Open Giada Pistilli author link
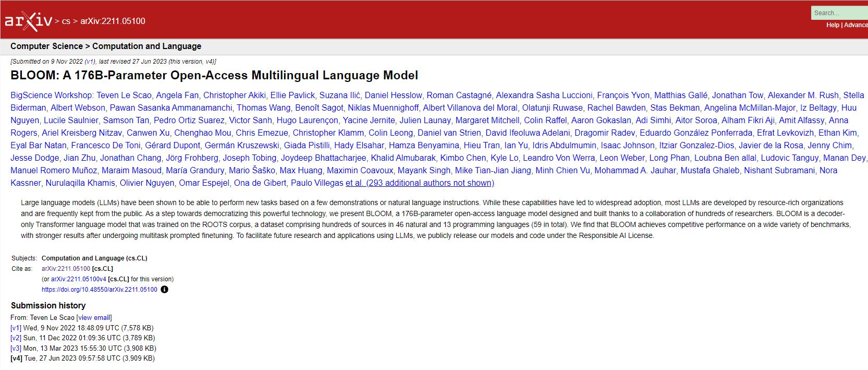Viewport: 868px width, 370px height. click(x=307, y=145)
